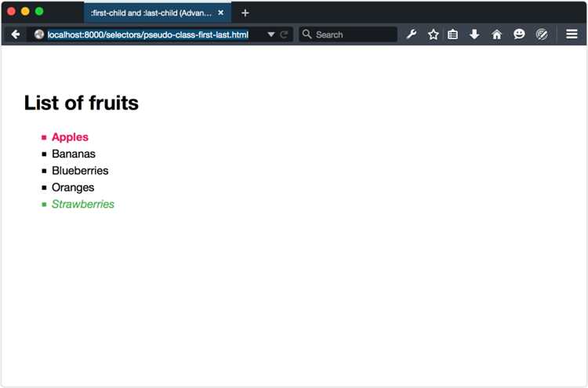The image size is (588, 388).
Task: Open the URL history dropdown arrow
Action: tap(270, 34)
